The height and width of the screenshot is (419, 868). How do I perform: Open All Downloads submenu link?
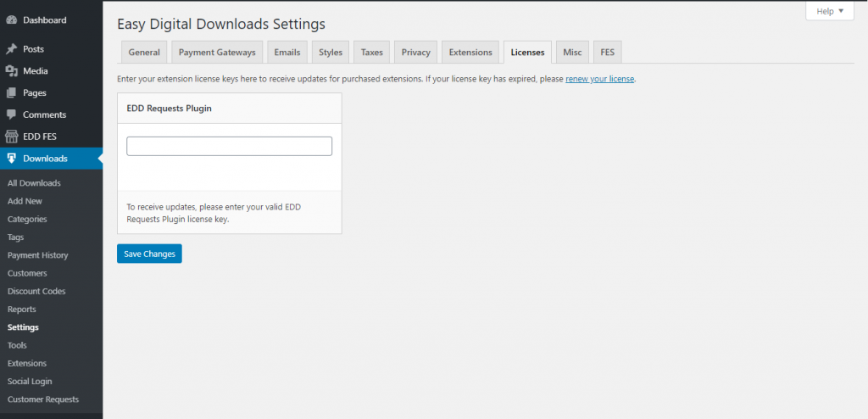pyautogui.click(x=34, y=183)
